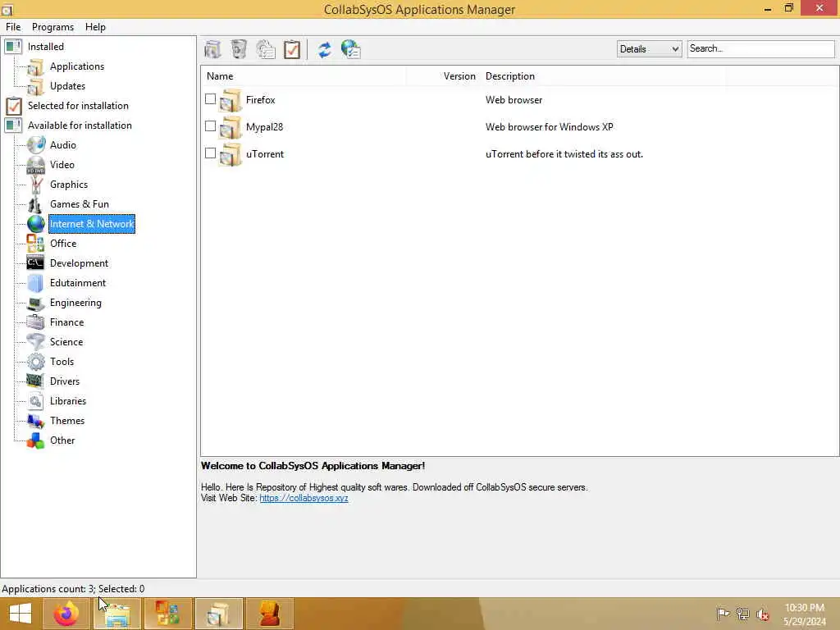Select the Edutainment category
Screen dimensions: 840x630
tap(78, 283)
